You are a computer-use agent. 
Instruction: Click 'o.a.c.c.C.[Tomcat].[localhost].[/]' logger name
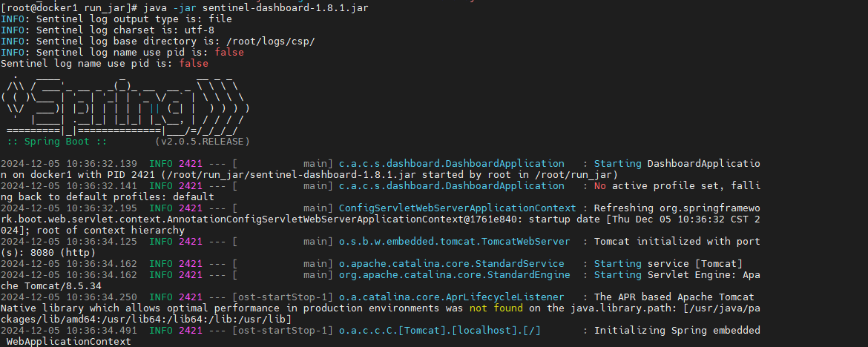tap(439, 331)
